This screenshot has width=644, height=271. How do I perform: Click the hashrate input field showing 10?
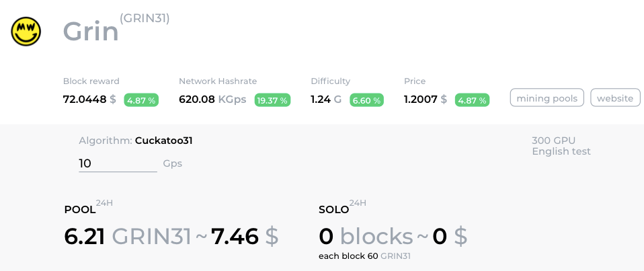(x=118, y=163)
